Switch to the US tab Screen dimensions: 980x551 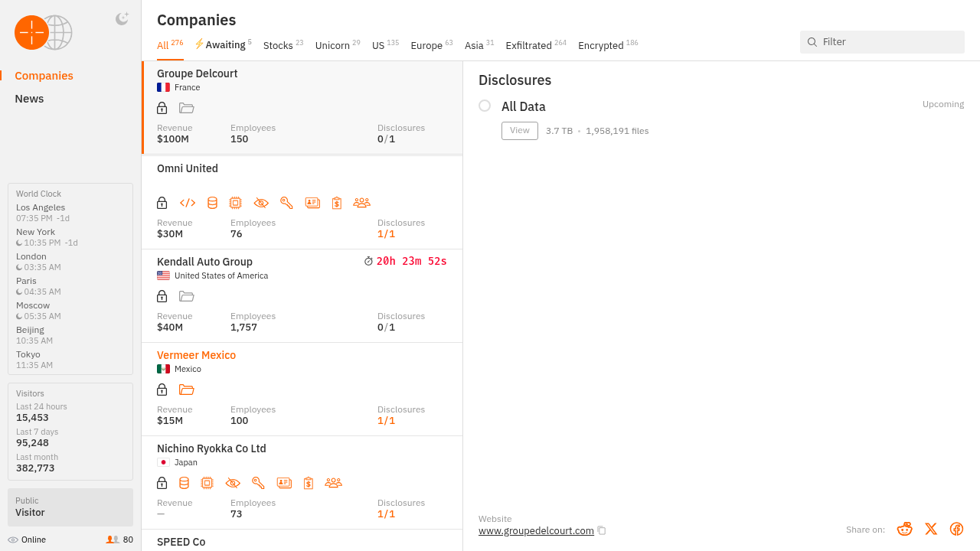pos(385,45)
